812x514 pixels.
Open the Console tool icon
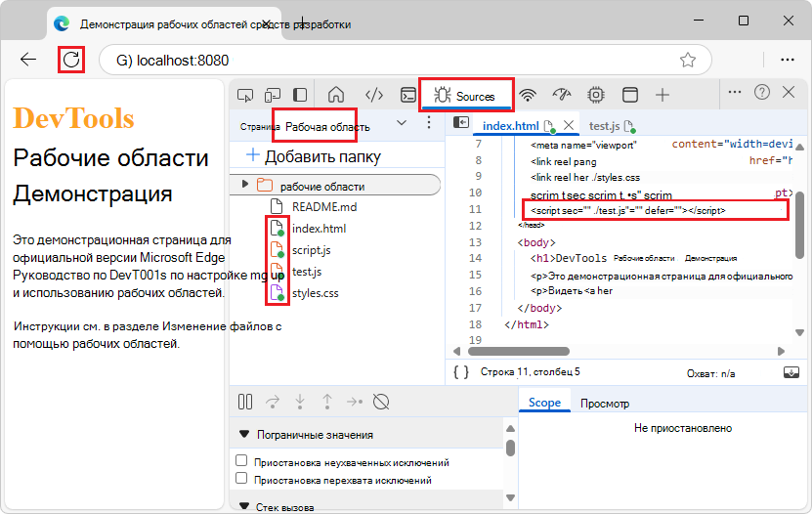tap(408, 95)
